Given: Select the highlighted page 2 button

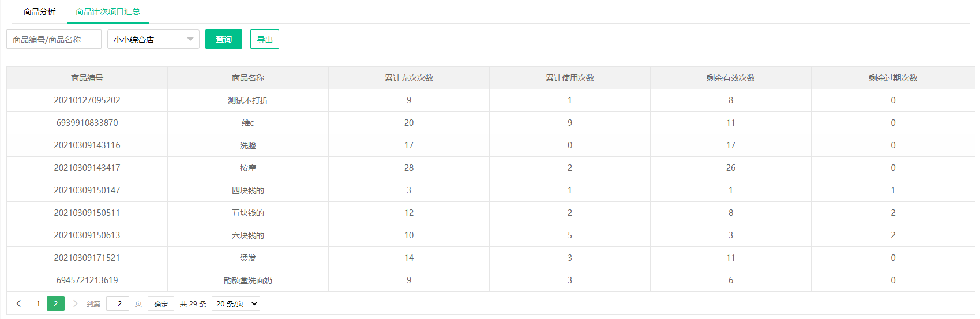Looking at the screenshot, I should (55, 303).
